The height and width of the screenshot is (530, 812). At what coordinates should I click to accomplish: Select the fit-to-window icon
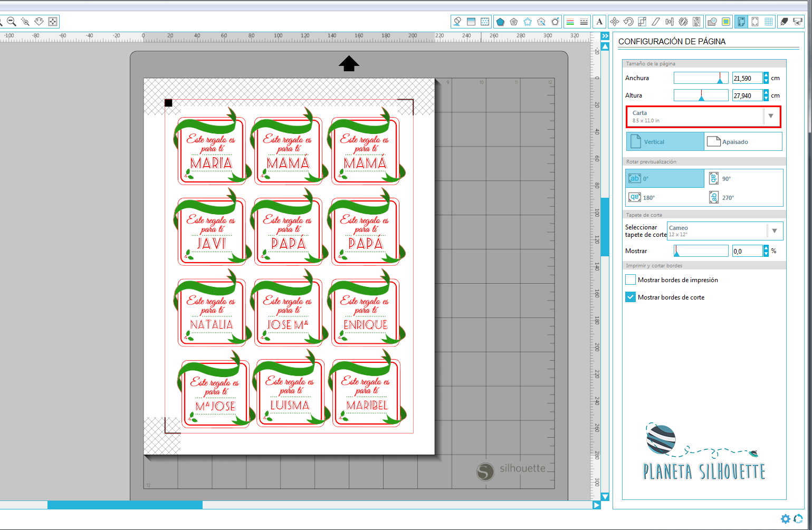[x=53, y=22]
